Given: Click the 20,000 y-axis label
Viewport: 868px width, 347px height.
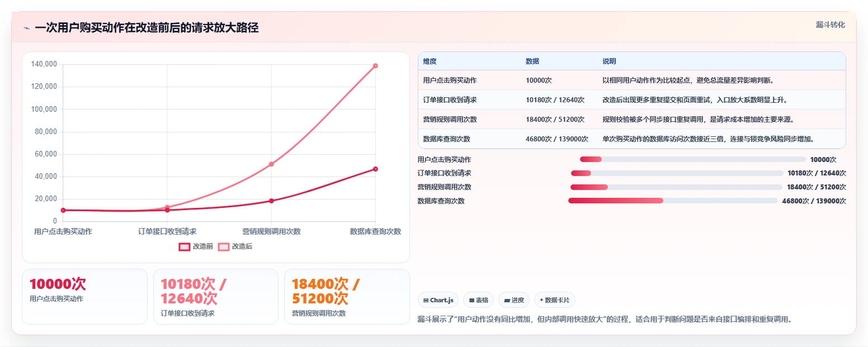Looking at the screenshot, I should click(45, 199).
